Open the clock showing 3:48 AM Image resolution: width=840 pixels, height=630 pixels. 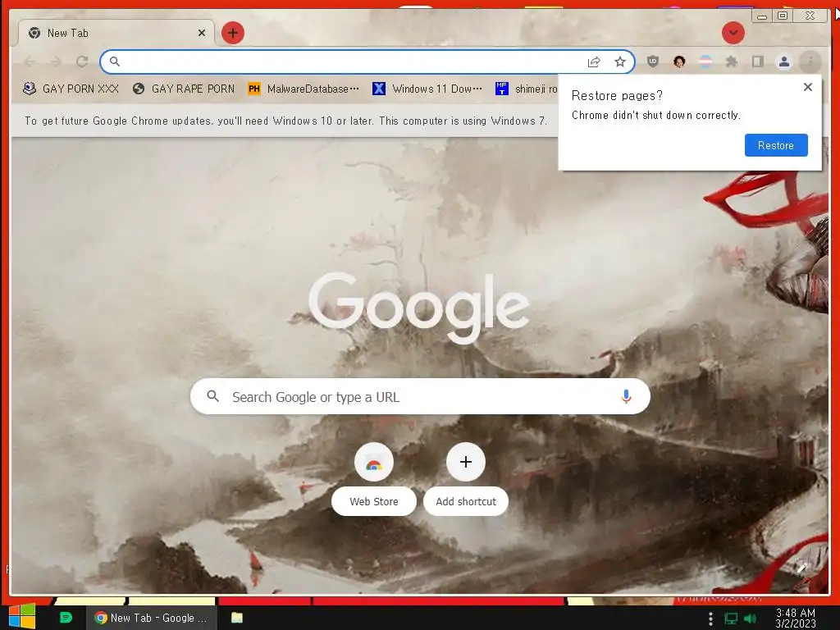(795, 618)
